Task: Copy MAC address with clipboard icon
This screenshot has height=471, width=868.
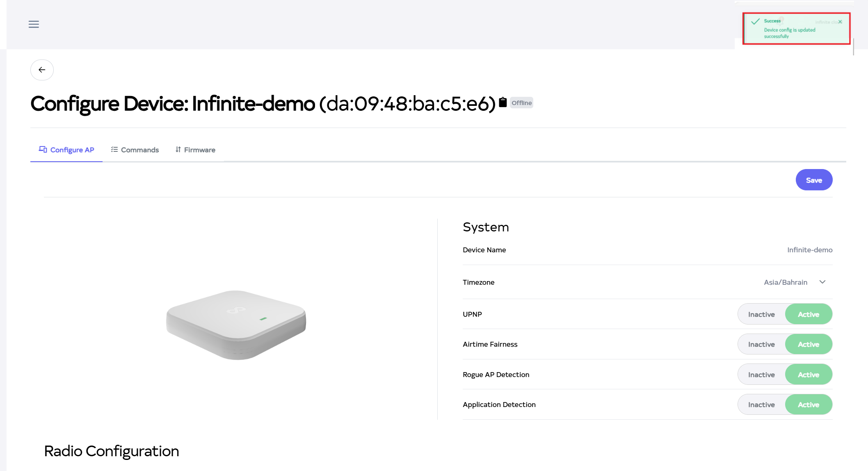Action: [503, 102]
